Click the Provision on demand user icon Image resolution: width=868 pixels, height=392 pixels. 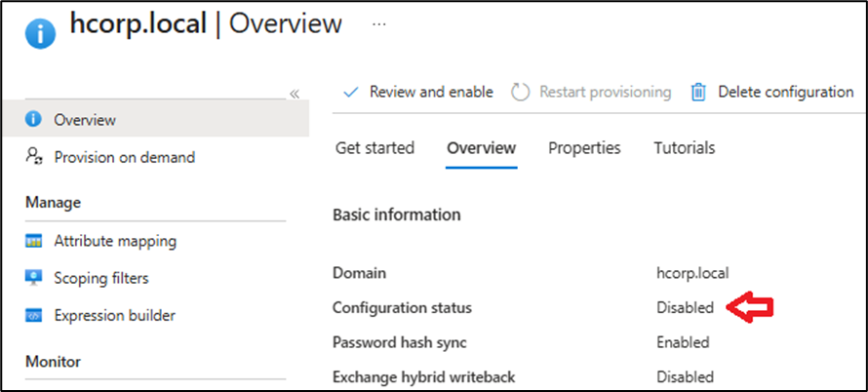click(x=34, y=157)
